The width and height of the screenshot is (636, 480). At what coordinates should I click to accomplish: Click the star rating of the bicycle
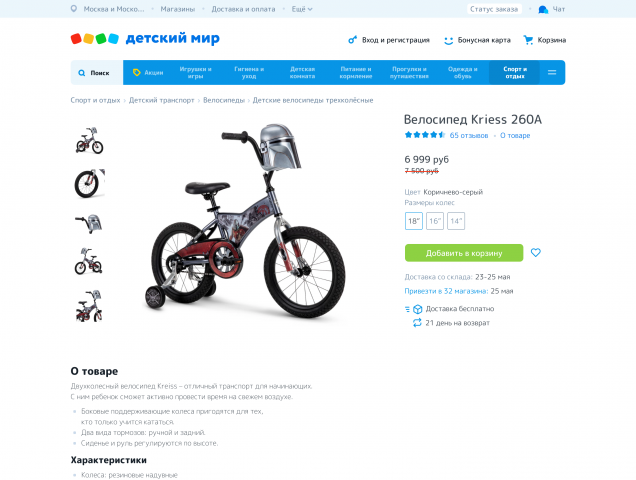point(425,135)
